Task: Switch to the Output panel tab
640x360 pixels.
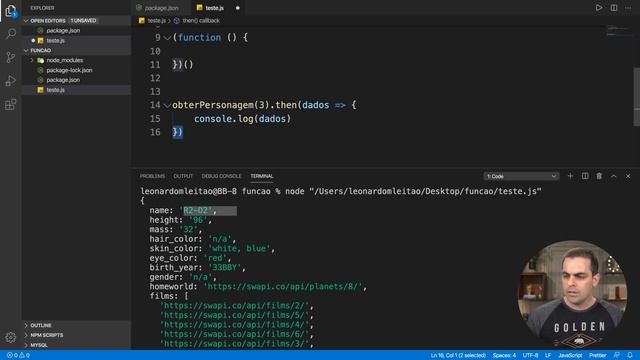Action: (x=183, y=176)
